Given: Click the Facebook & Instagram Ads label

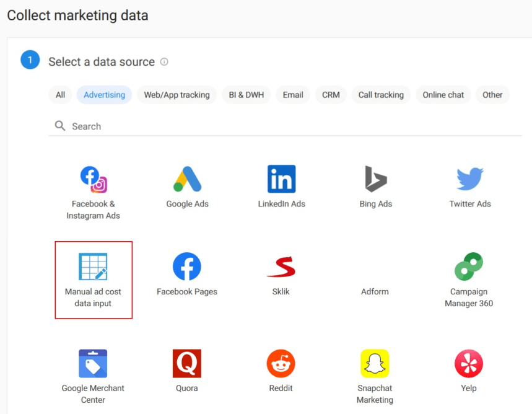Looking at the screenshot, I should [94, 210].
